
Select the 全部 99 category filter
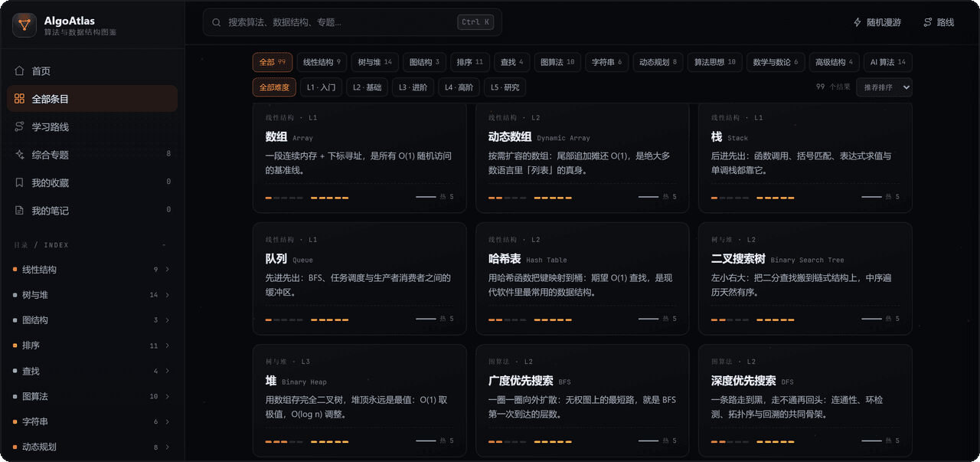273,62
